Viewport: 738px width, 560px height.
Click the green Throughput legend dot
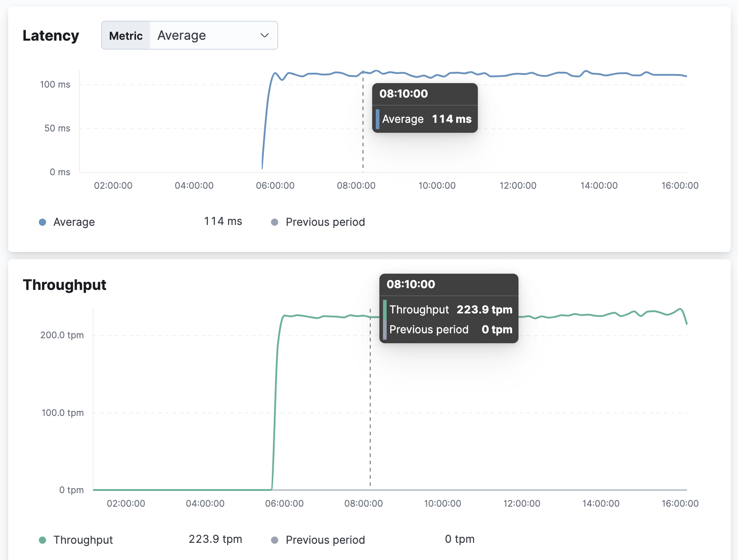[x=42, y=539]
